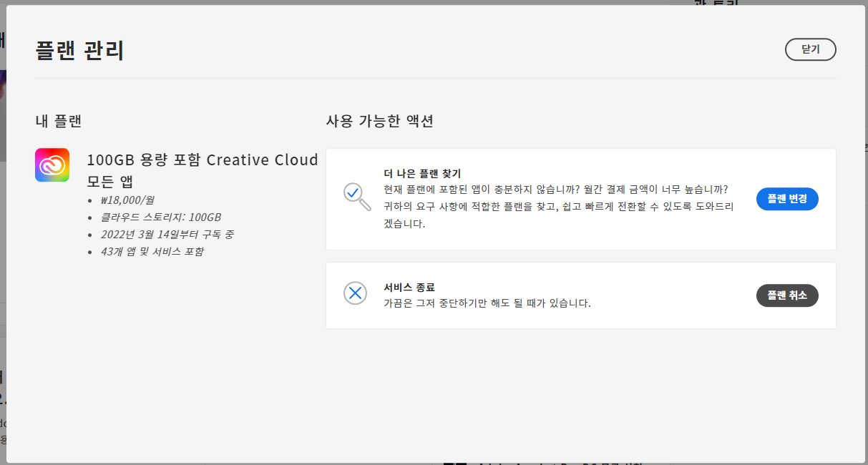Click the ₩18,000/월 price line
Screen dimensions: 868x465
127,200
